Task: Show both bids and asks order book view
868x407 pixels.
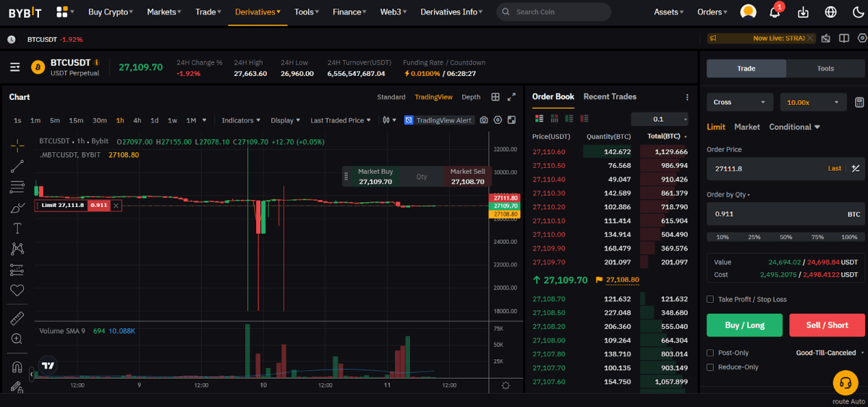Action: pos(539,119)
